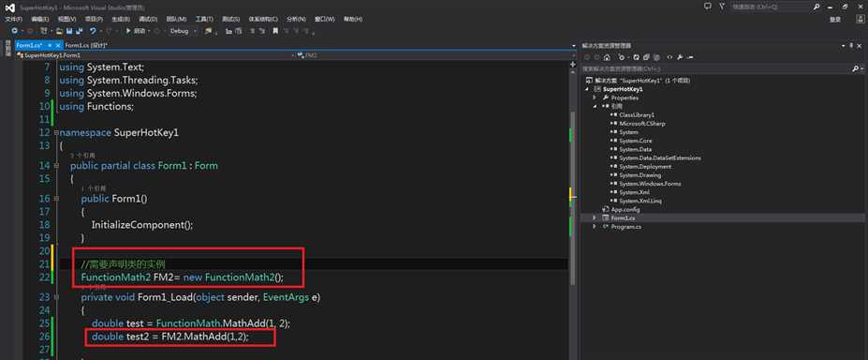Open the Help menu

point(353,19)
